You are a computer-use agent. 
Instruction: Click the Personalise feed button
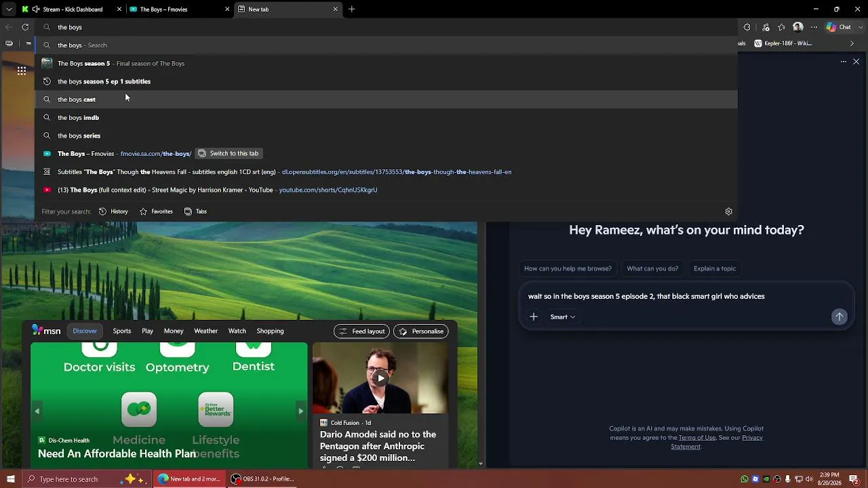(421, 331)
